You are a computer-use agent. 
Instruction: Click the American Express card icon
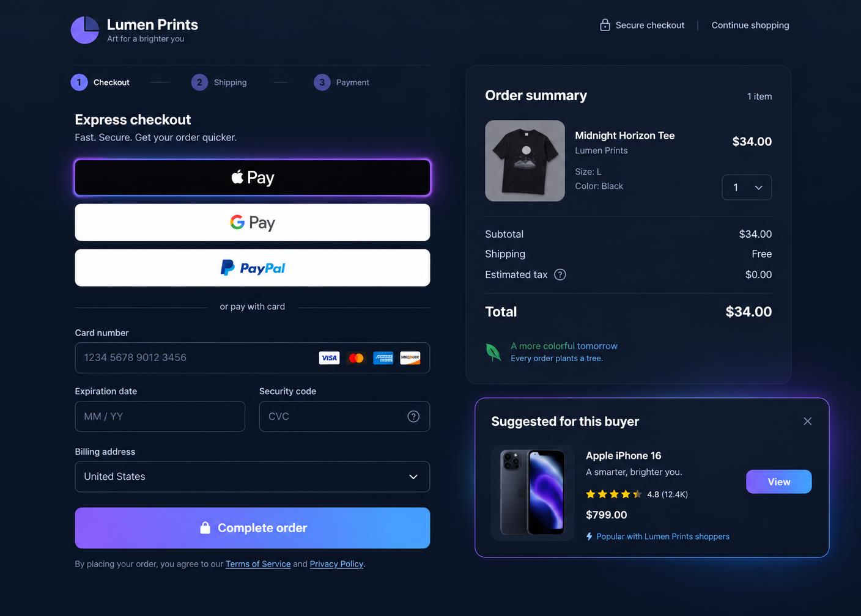pos(383,358)
